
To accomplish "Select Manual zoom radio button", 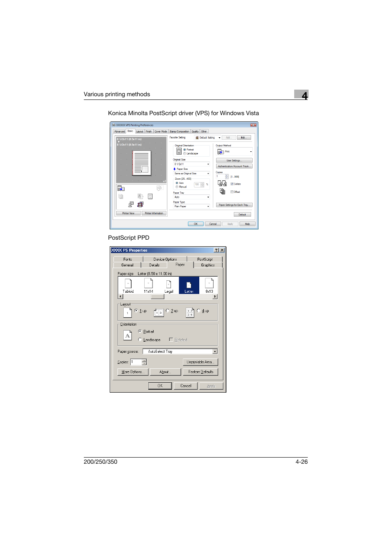I will [x=177, y=187].
